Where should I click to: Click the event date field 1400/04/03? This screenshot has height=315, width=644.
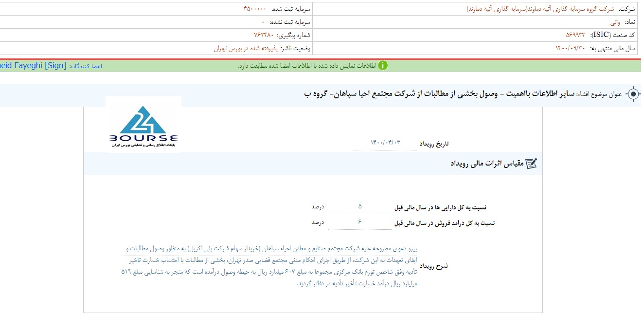click(x=385, y=143)
